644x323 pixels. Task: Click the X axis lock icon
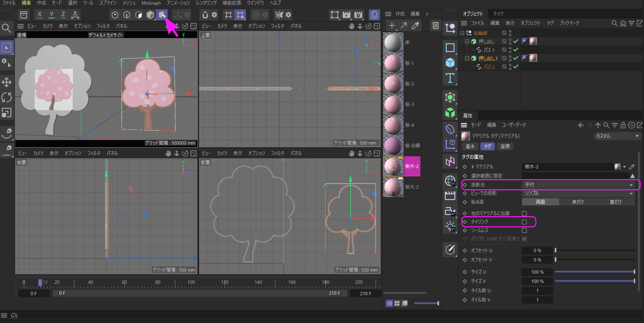(x=40, y=15)
